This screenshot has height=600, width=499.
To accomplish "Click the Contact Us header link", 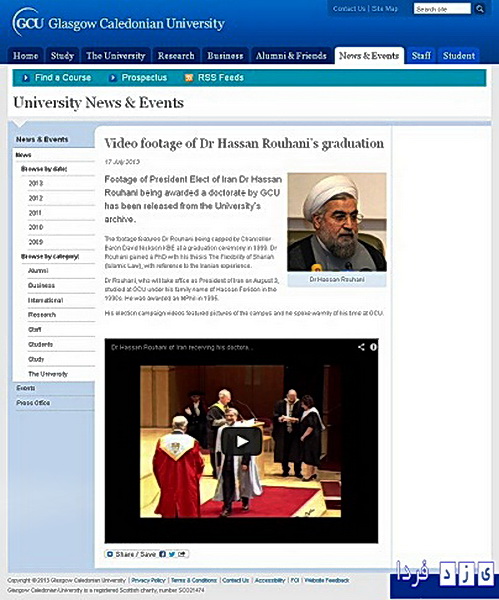I will click(x=349, y=8).
